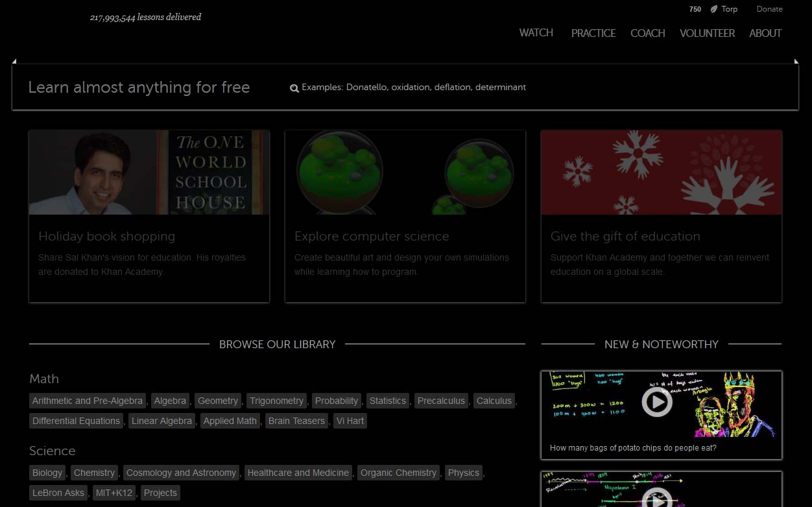
Task: Select the Trigonometry library link
Action: click(276, 401)
